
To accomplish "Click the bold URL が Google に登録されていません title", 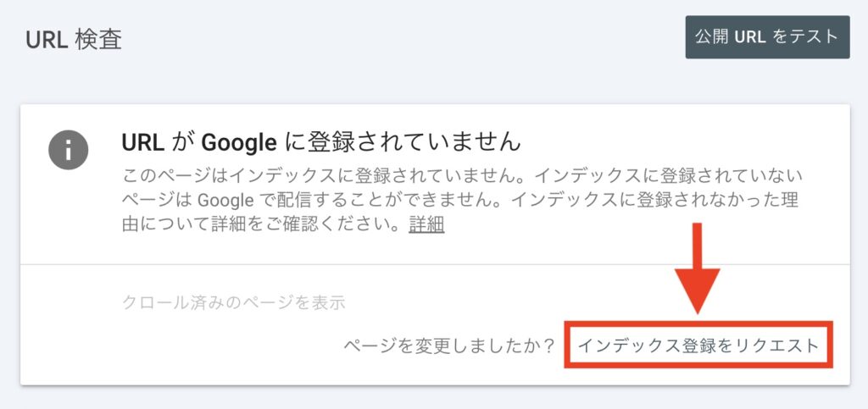I will pos(320,141).
